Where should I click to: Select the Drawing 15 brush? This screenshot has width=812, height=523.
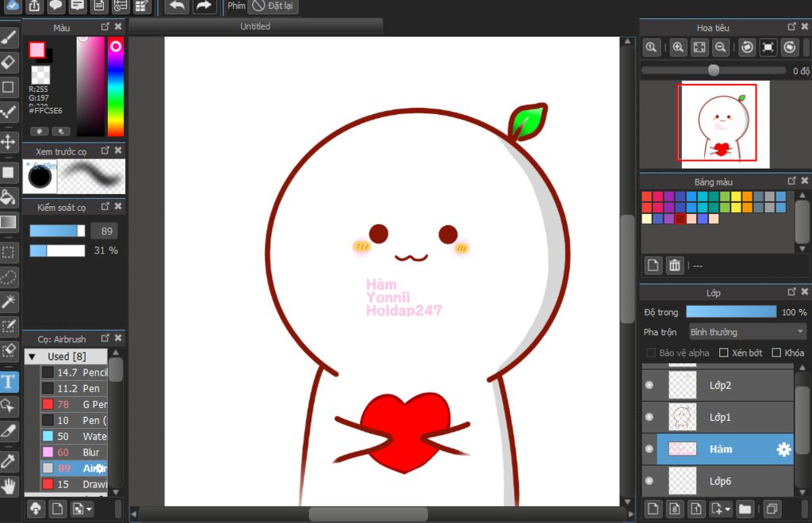pyautogui.click(x=74, y=484)
